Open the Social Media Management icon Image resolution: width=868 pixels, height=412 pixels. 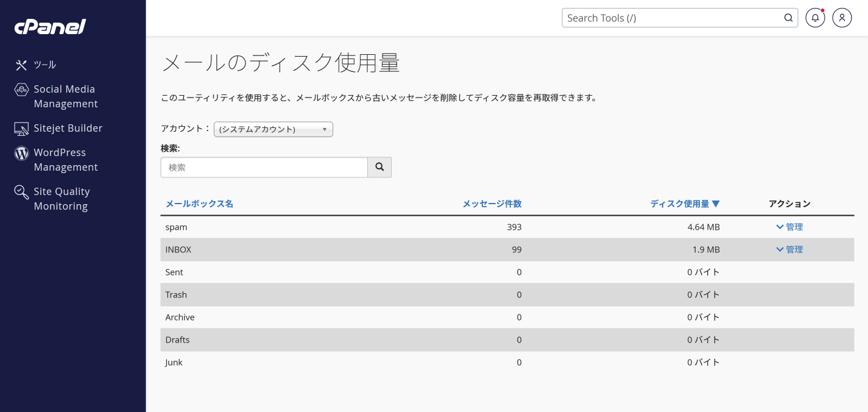coord(21,90)
